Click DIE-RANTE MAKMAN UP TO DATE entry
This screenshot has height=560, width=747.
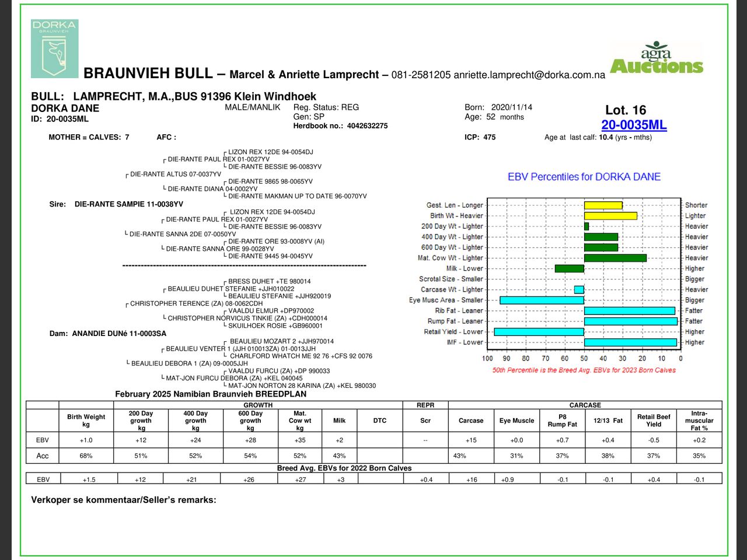(x=298, y=197)
